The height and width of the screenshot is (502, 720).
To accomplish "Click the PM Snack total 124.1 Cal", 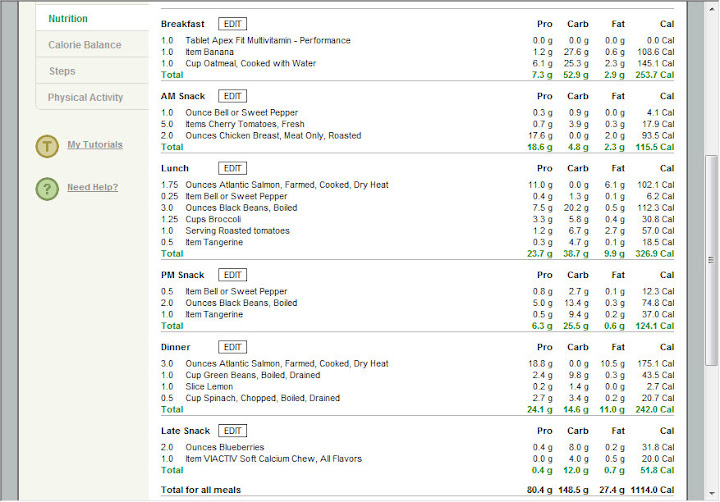I will (x=655, y=326).
